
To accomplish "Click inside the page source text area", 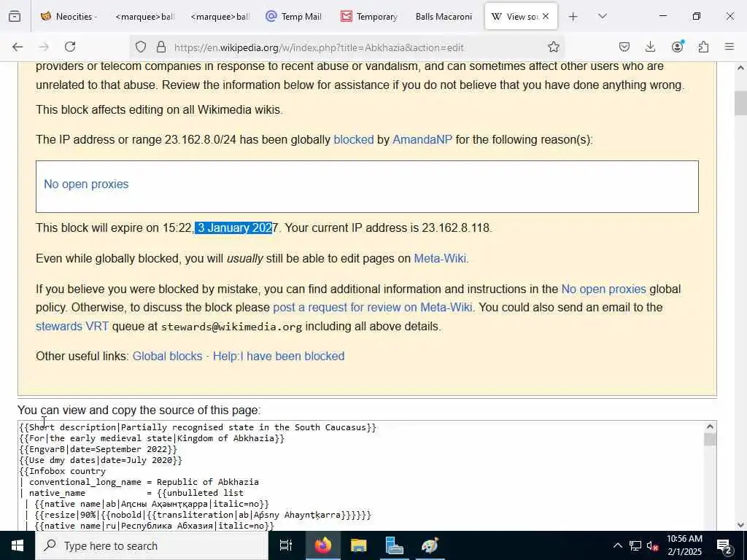I will 361,475.
